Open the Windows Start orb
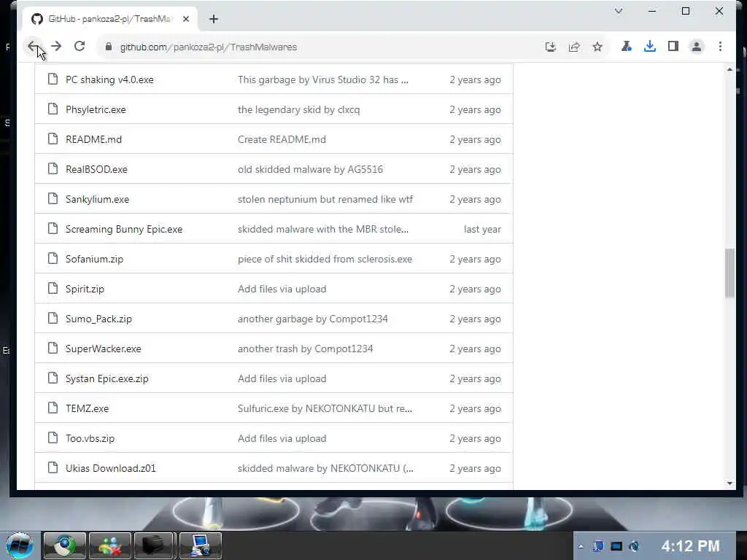 coord(19,545)
